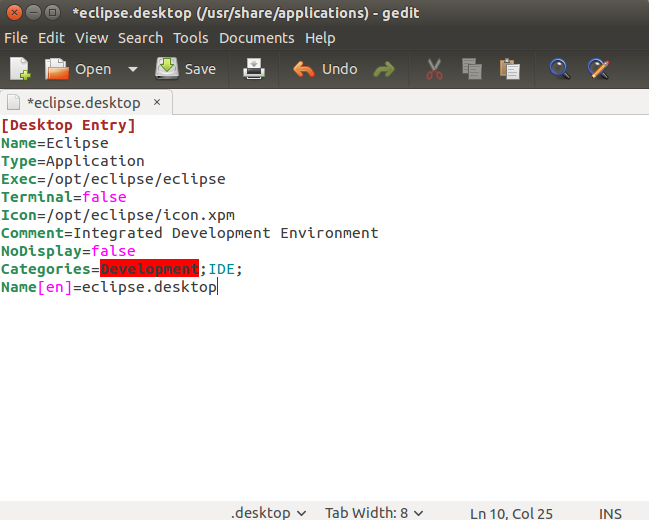Click the Cut scissors icon
This screenshot has height=520, width=651.
click(434, 69)
